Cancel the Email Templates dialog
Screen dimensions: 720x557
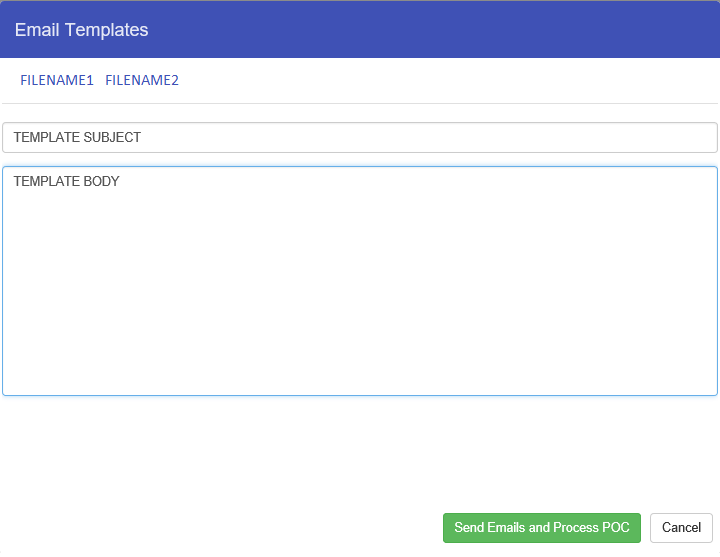pos(681,528)
